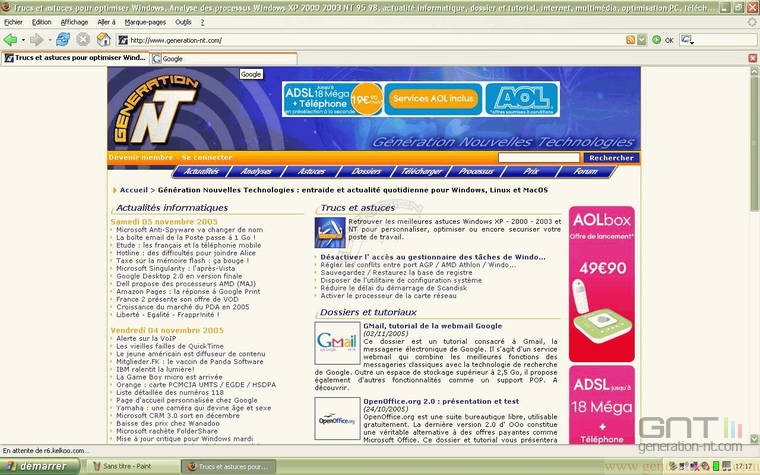Click the system tray clock 17:17
This screenshot has width=760, height=475.
tap(744, 466)
